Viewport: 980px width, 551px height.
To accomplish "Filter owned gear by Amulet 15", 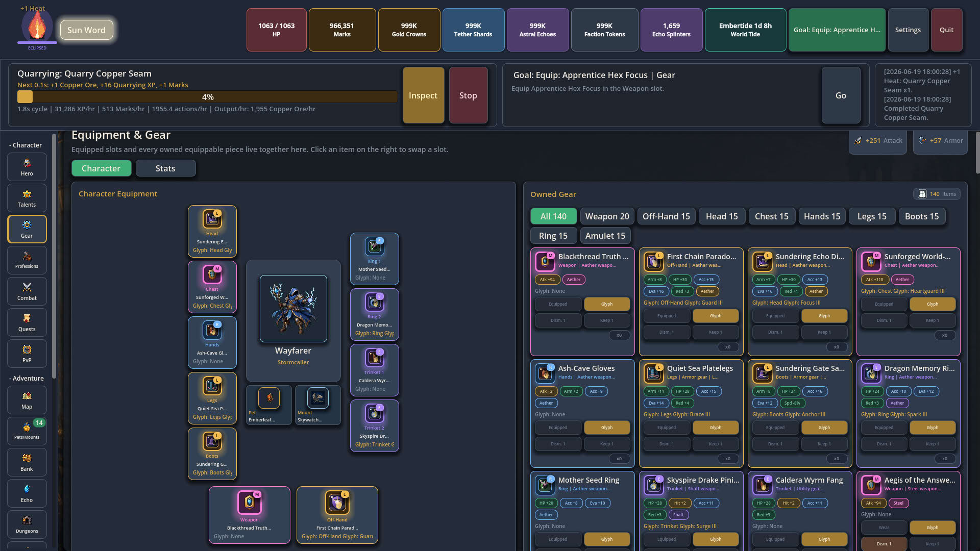I will 605,236.
